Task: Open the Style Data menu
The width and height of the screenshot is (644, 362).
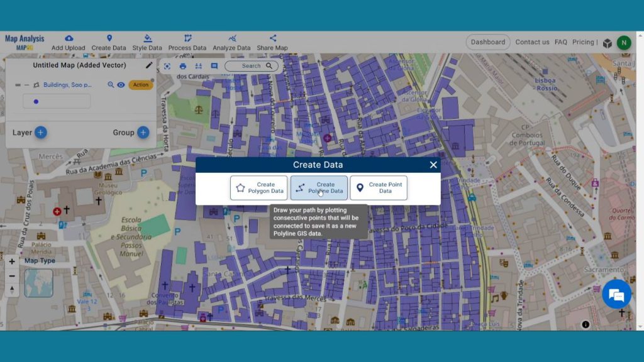Action: tap(147, 43)
